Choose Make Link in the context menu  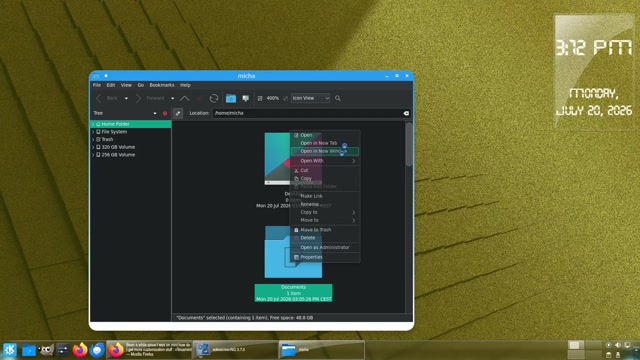[x=325, y=196]
